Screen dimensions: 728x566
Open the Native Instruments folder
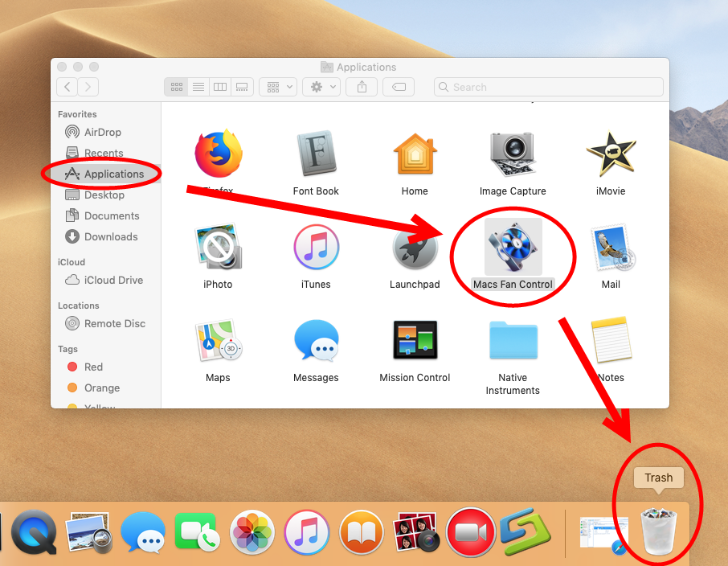coord(513,340)
